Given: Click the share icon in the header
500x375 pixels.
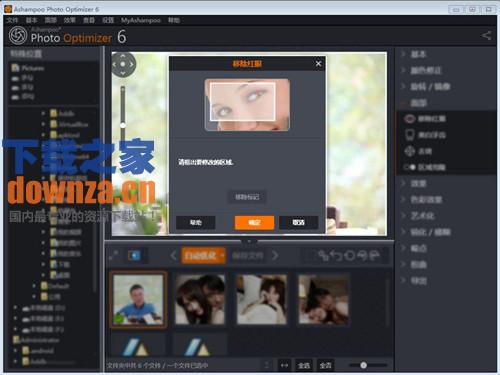Looking at the screenshot, I should coord(486,35).
